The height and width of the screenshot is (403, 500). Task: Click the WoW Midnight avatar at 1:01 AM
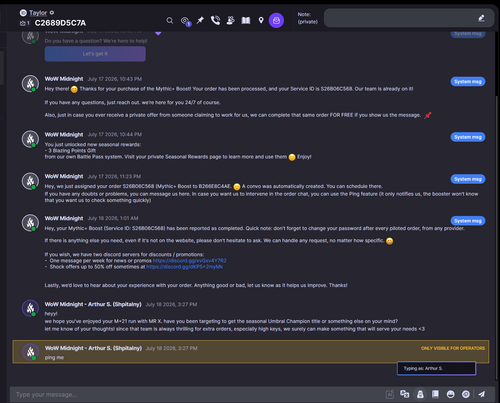click(30, 223)
